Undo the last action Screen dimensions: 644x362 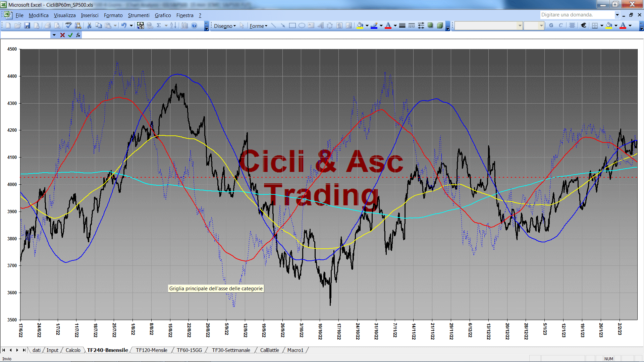[124, 25]
